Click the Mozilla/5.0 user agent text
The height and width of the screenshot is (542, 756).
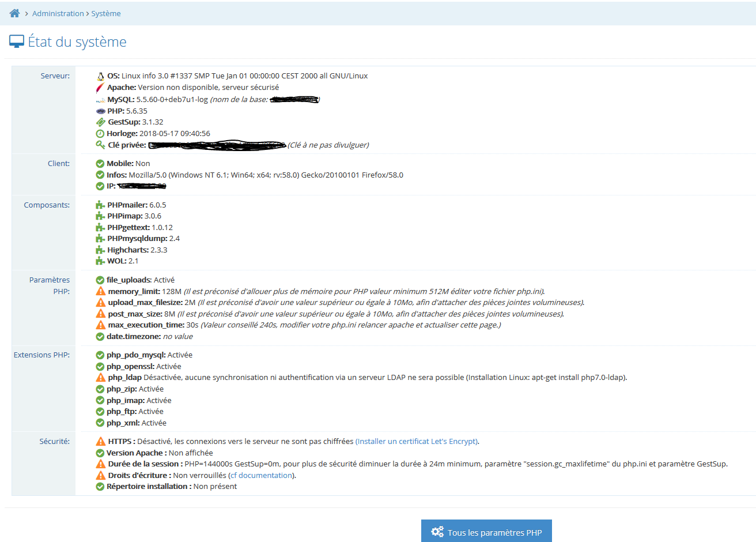coord(266,175)
